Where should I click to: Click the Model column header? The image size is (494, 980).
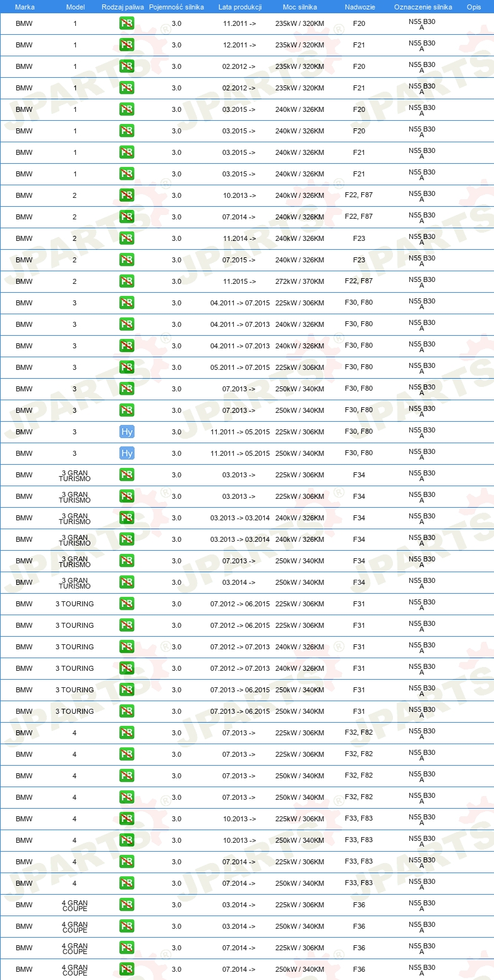tap(75, 7)
